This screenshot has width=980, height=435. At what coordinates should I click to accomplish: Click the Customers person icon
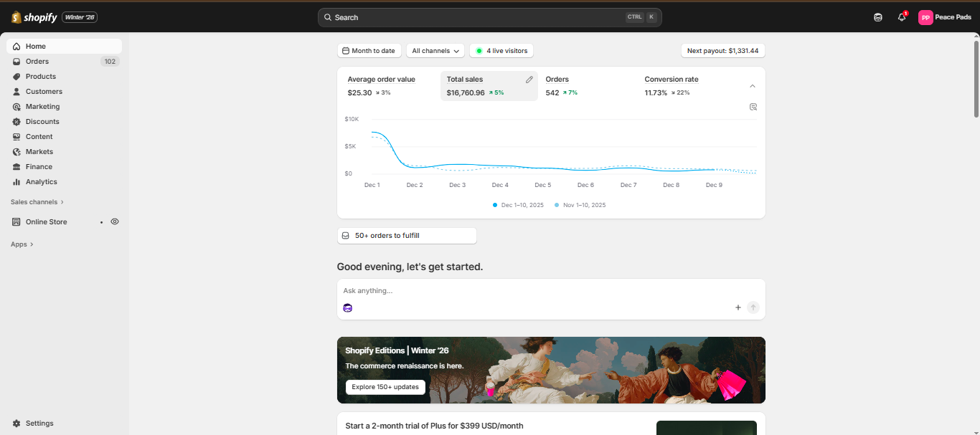pyautogui.click(x=17, y=92)
